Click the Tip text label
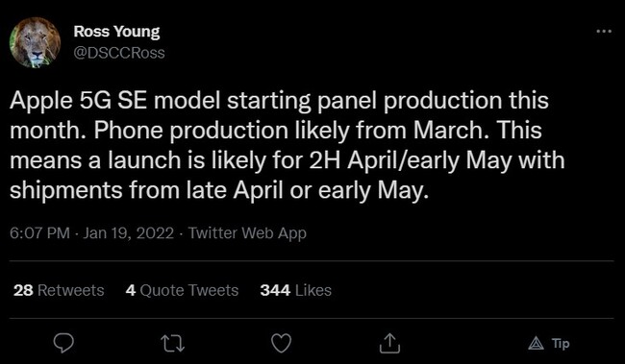Image resolution: width=625 pixels, height=364 pixels. click(x=561, y=343)
